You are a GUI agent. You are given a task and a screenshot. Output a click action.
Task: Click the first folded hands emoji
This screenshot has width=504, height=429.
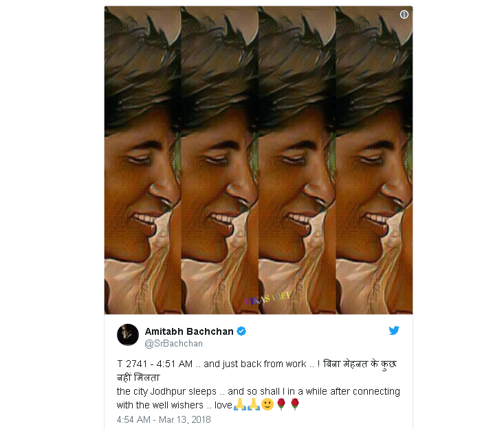click(x=239, y=404)
